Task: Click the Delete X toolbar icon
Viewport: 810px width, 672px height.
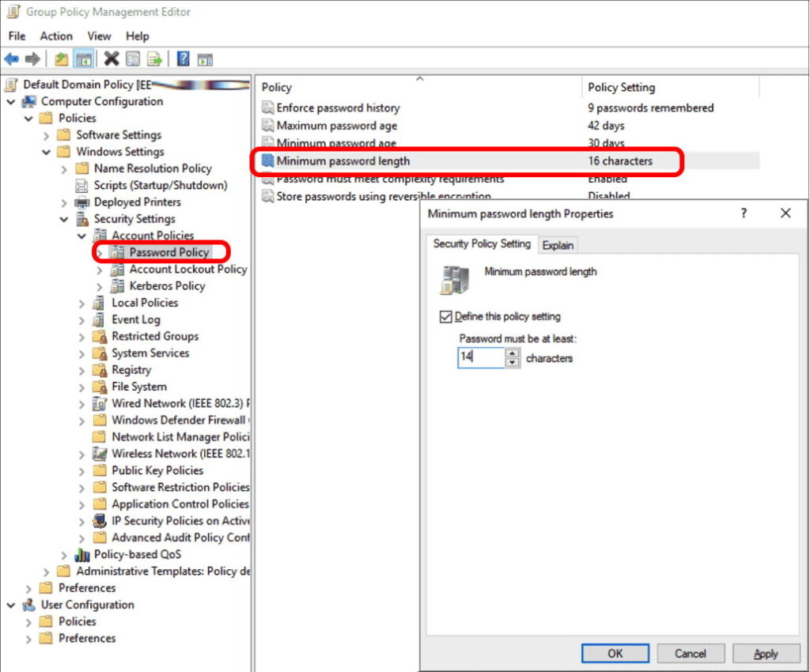Action: (x=112, y=59)
